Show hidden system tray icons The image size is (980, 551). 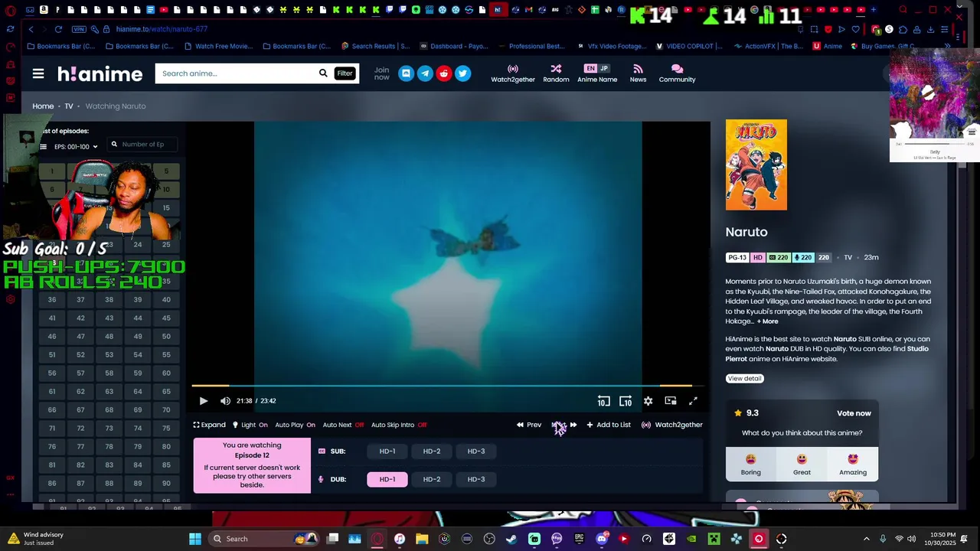pos(867,539)
